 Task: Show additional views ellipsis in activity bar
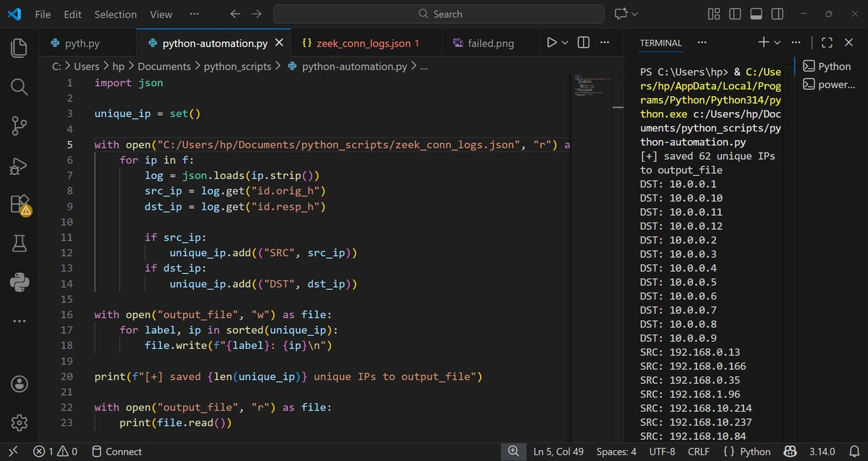point(20,321)
